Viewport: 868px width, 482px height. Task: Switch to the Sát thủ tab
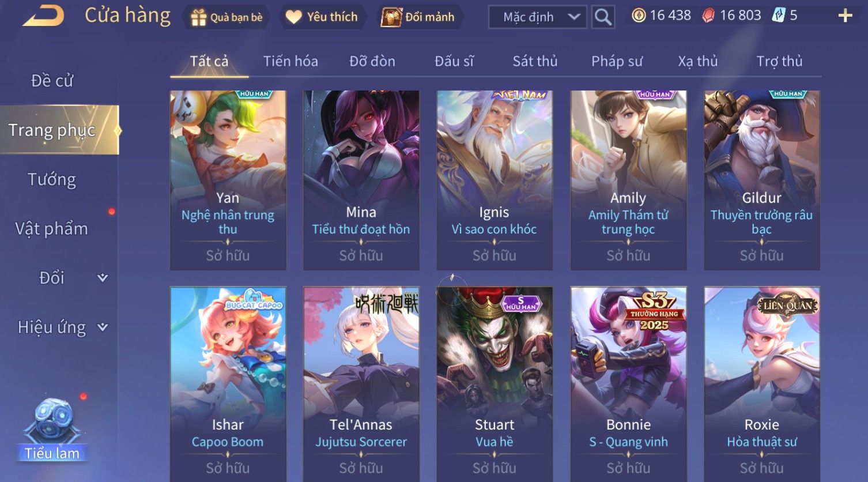pos(535,61)
